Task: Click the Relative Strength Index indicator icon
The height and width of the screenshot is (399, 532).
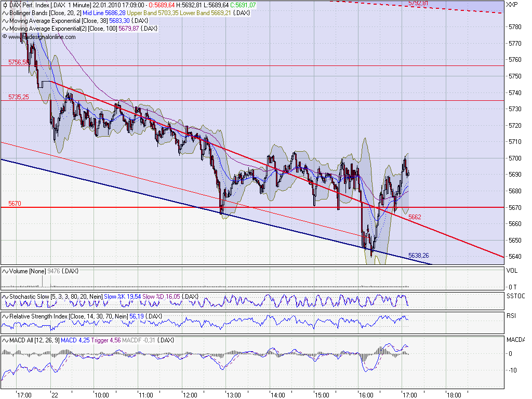Action: point(4,316)
